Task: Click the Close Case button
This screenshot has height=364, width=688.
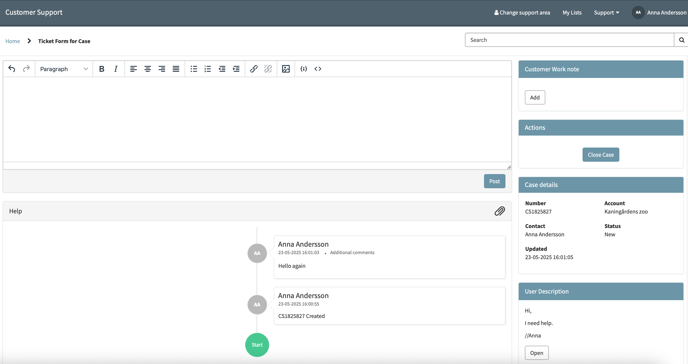Action: click(x=601, y=155)
